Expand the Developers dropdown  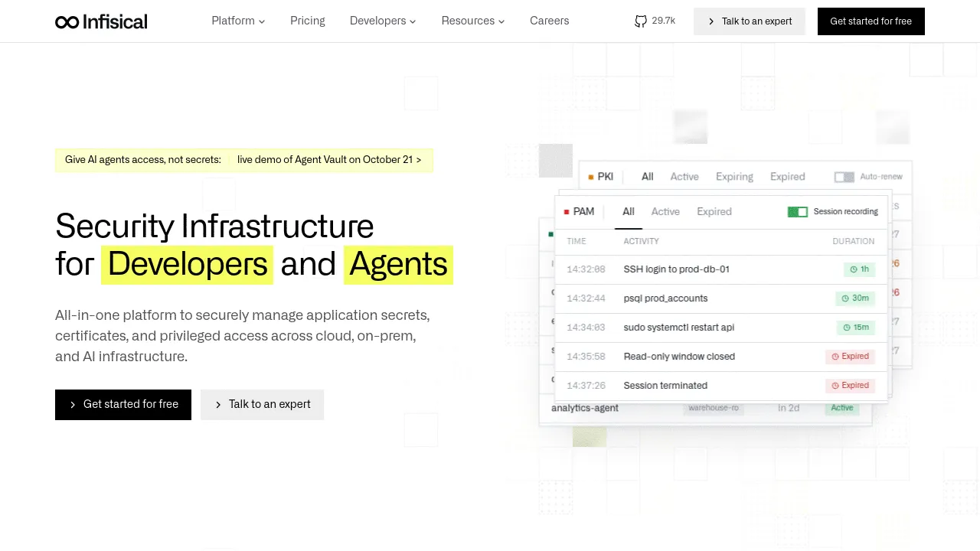coord(383,21)
